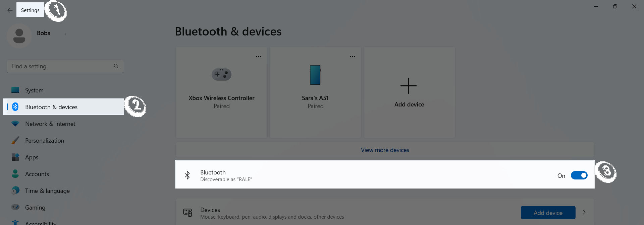Click View more devices link
Screen dimensions: 644x225
385,150
